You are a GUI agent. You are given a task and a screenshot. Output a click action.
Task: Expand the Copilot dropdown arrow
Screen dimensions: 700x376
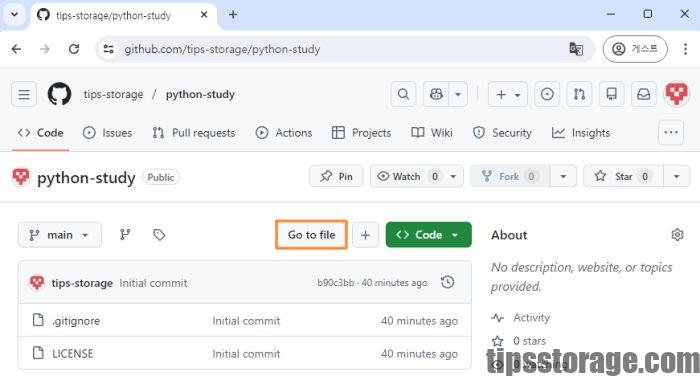(458, 94)
